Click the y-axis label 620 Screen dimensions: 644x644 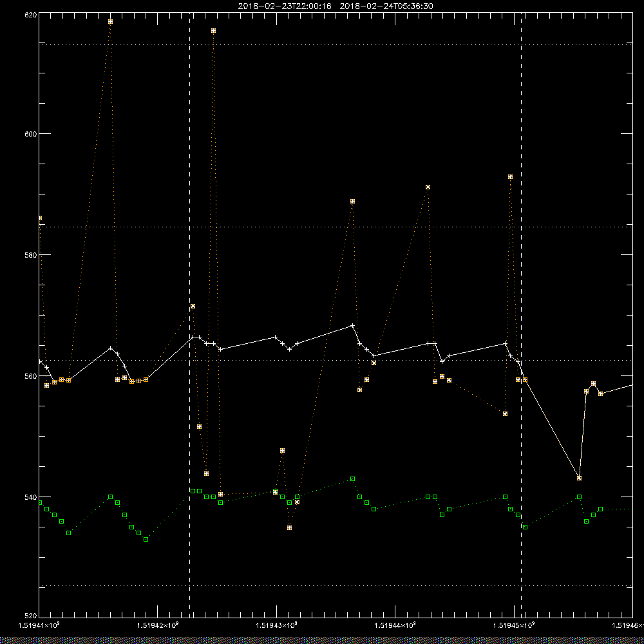pos(31,15)
